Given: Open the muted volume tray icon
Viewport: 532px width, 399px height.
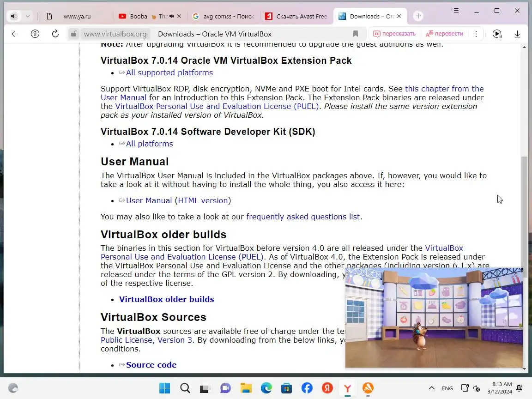Looking at the screenshot, I should click(477, 388).
